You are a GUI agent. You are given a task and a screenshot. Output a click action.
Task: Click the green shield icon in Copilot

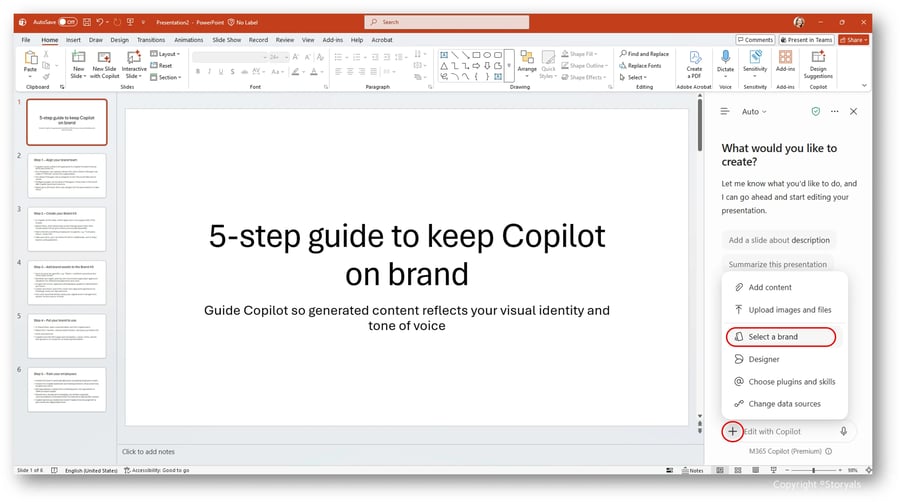click(x=816, y=111)
